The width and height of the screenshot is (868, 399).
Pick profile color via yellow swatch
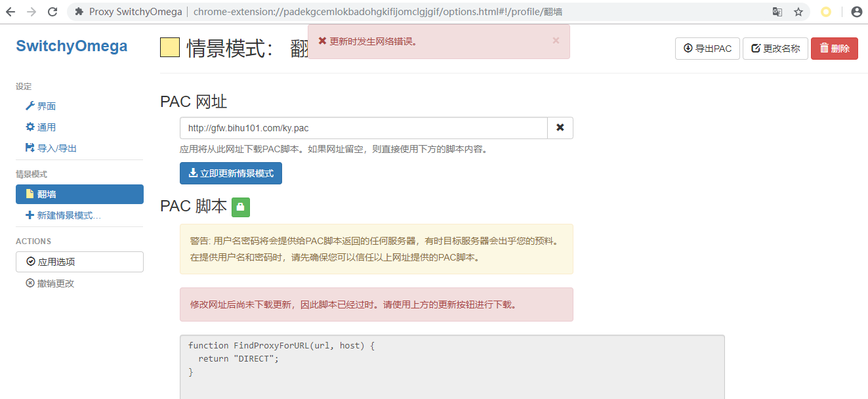point(170,47)
